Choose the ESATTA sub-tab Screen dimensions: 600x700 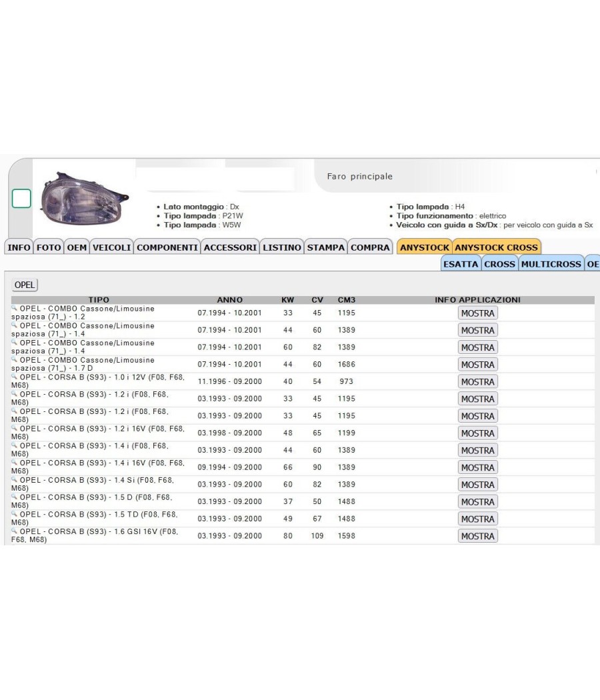(461, 264)
